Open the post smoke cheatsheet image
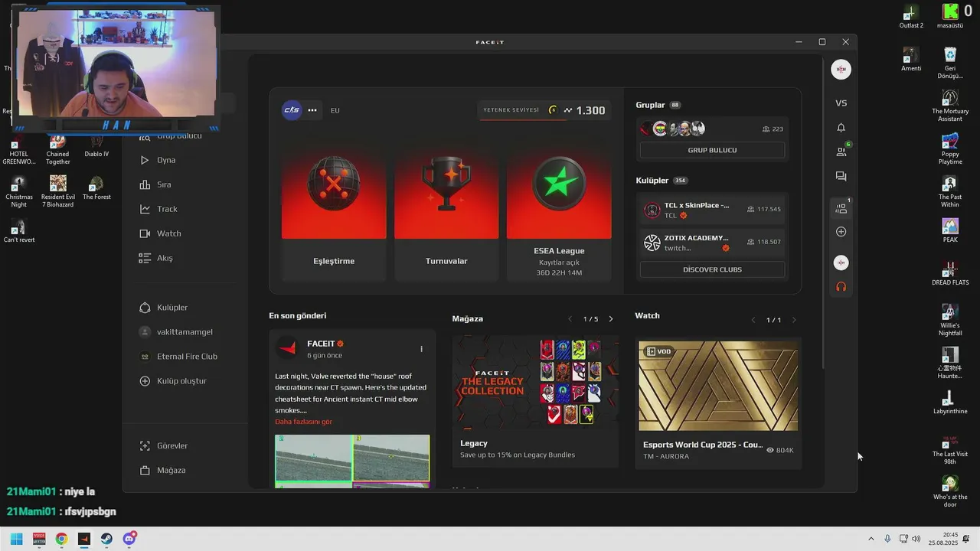The height and width of the screenshot is (551, 980). click(352, 461)
